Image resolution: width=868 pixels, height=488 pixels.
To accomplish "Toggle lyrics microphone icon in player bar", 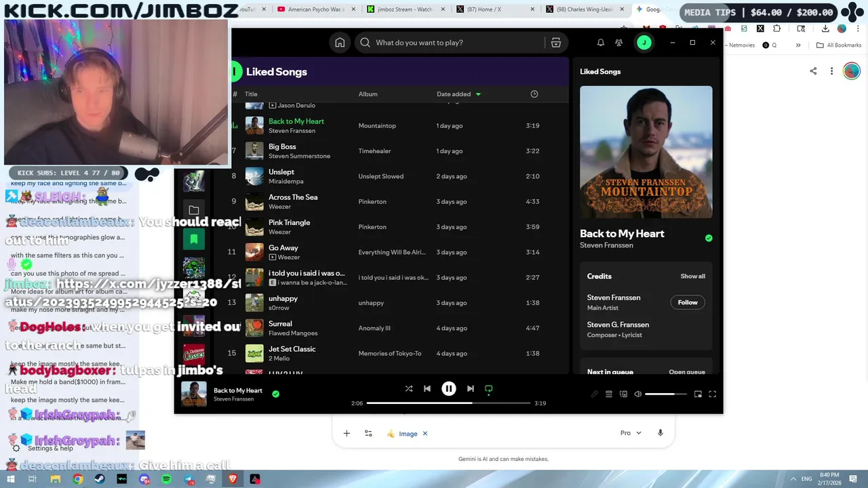I will pos(595,394).
